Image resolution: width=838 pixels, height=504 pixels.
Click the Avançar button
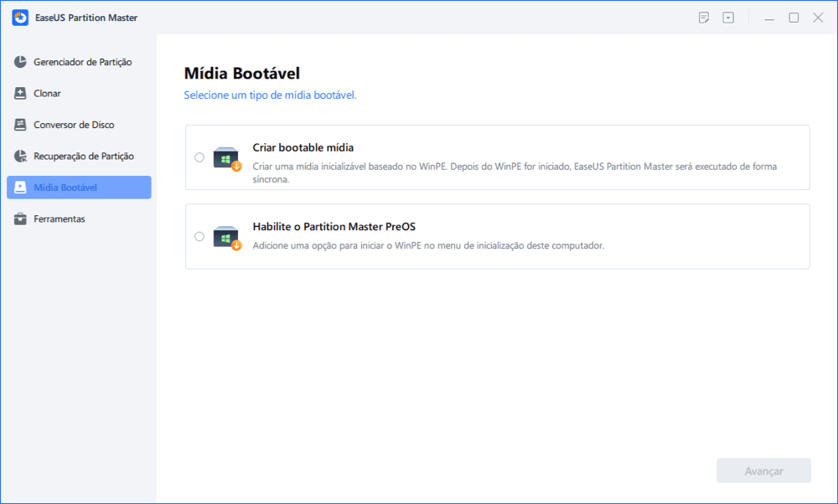click(763, 471)
